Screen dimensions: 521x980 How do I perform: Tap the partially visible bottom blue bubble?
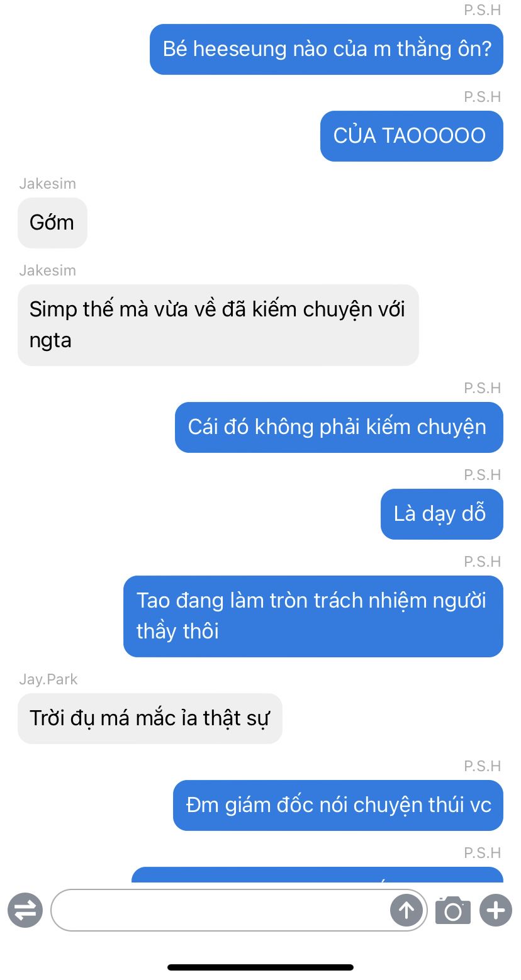317,874
